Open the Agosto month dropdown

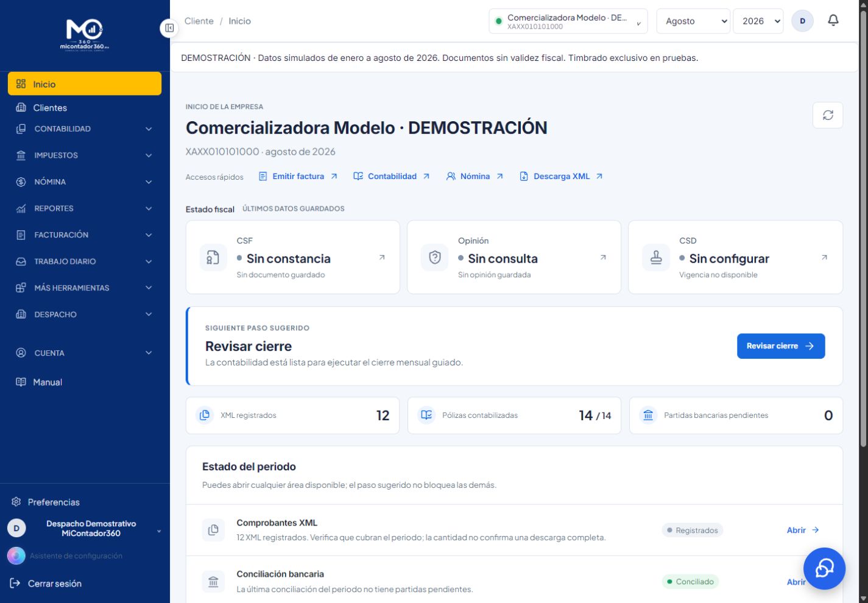693,21
